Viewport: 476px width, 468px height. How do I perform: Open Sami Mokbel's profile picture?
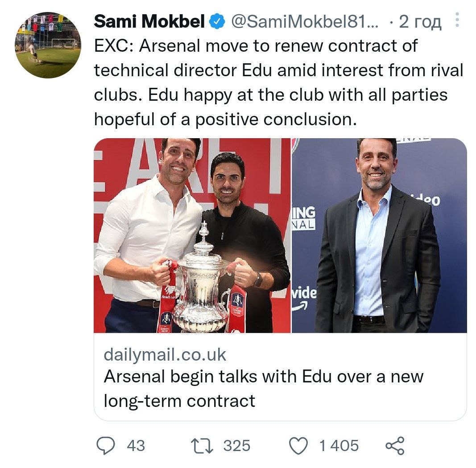pyautogui.click(x=48, y=45)
